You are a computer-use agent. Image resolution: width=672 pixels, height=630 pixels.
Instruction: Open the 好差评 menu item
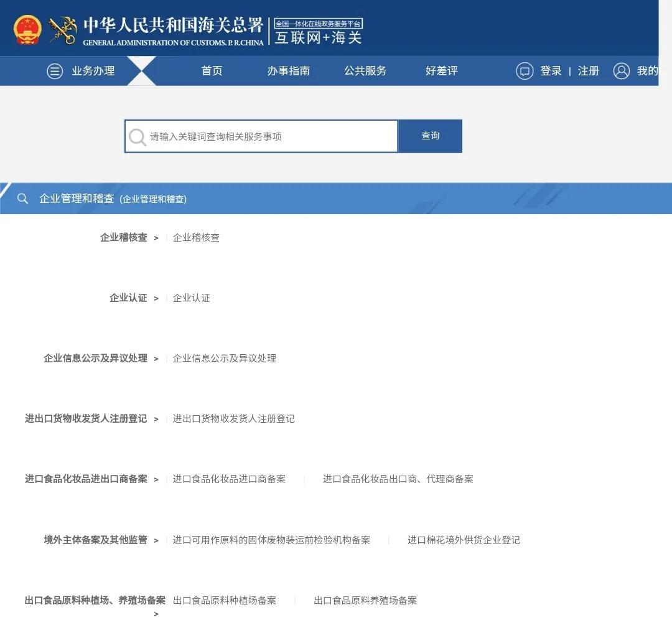441,71
